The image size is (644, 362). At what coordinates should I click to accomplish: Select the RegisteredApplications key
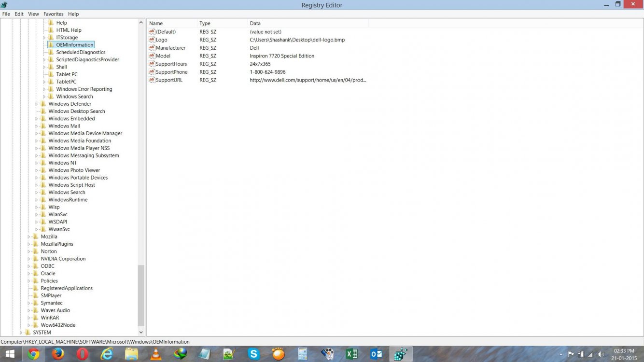point(67,288)
